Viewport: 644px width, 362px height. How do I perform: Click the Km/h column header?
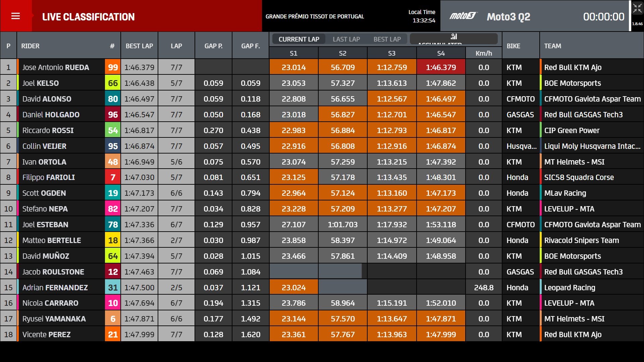tap(483, 53)
